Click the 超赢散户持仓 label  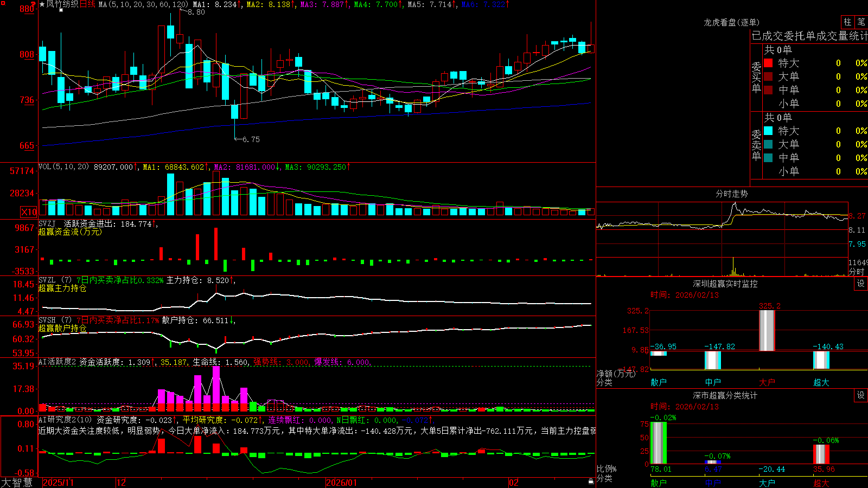62,328
